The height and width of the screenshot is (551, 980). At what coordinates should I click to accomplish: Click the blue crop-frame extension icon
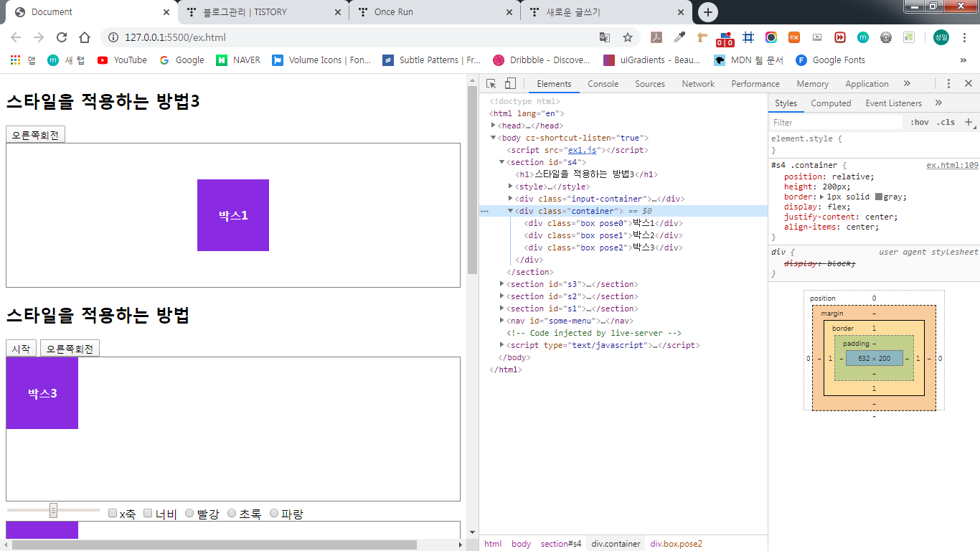[748, 37]
